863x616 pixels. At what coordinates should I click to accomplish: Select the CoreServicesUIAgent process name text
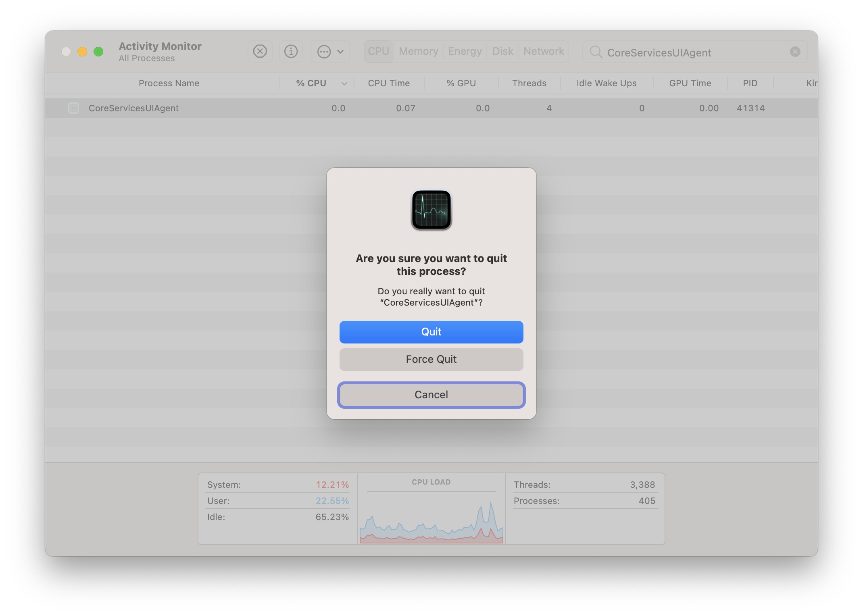[133, 108]
